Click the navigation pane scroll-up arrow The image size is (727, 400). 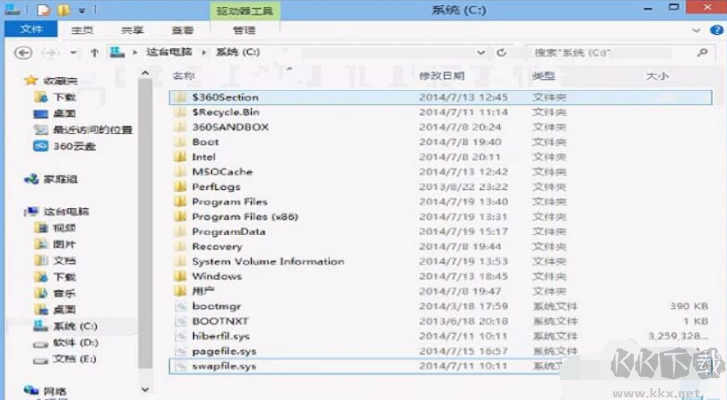pos(145,73)
